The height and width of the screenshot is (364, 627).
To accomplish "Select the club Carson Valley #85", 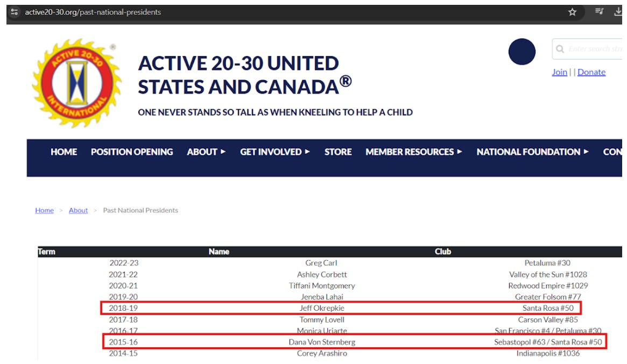I will (x=548, y=320).
